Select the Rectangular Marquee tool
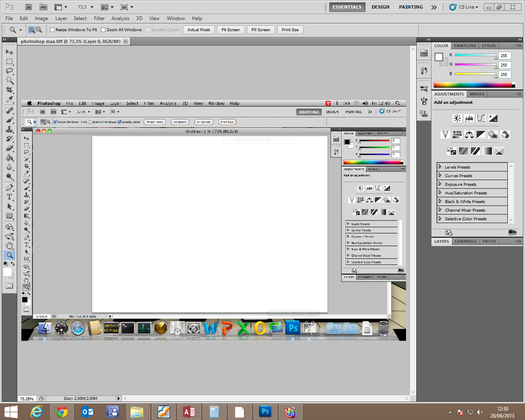Viewport: 525px width, 420px height. [9, 61]
